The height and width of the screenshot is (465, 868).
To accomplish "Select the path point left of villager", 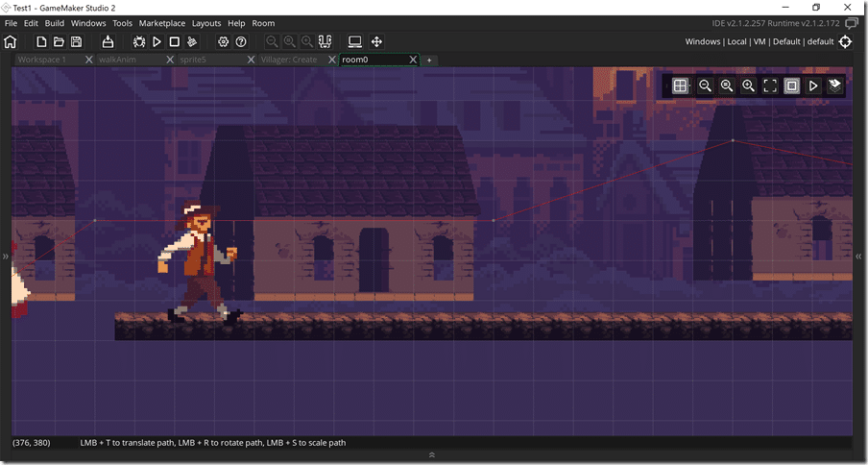I will click(95, 220).
